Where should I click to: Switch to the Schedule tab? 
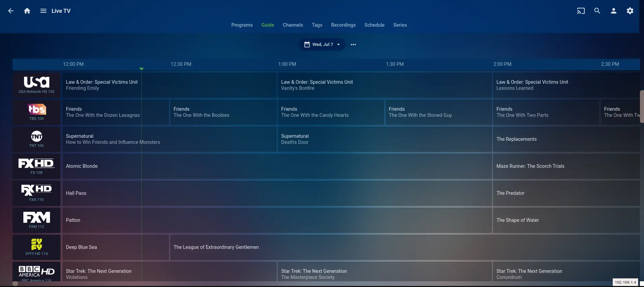click(374, 25)
